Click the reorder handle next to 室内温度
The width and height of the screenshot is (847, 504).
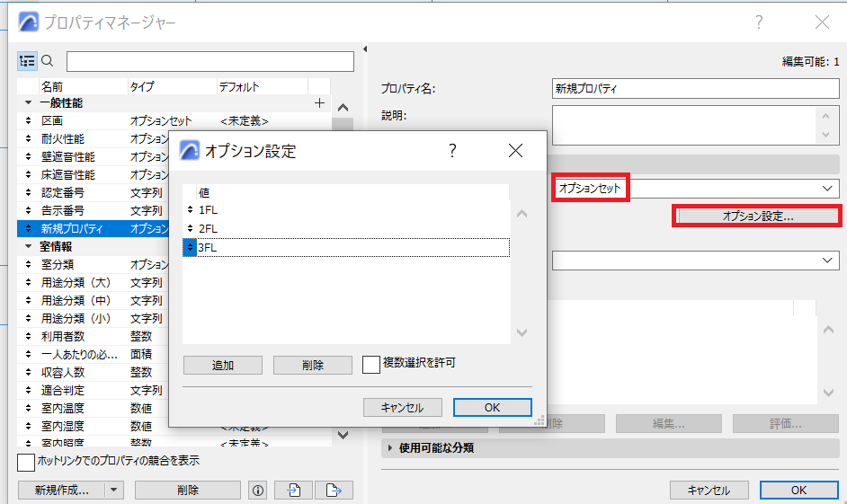pos(28,408)
